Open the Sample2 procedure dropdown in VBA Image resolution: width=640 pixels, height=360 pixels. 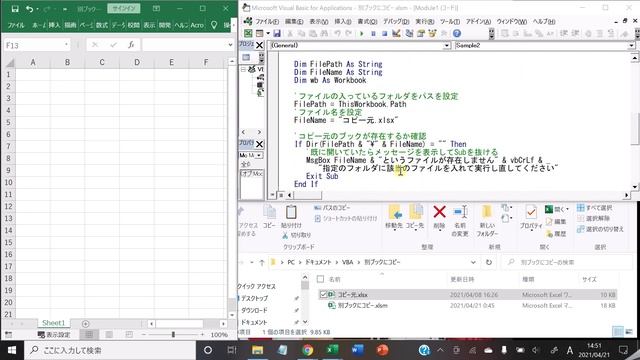click(631, 46)
